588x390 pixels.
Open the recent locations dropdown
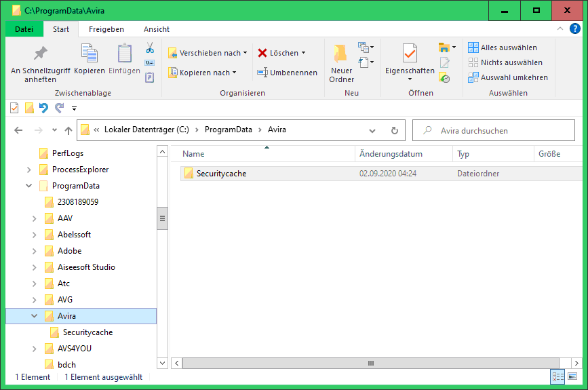[54, 130]
